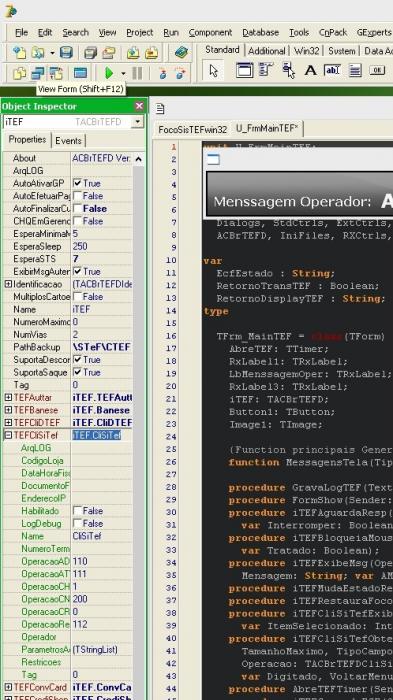Switch to the Events tab
The height and width of the screenshot is (700, 393).
point(68,141)
